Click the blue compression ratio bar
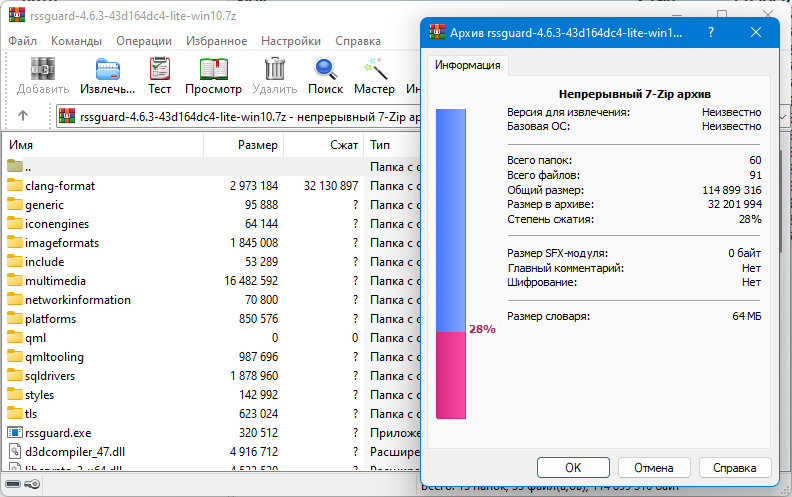The height and width of the screenshot is (497, 792). tap(451, 220)
